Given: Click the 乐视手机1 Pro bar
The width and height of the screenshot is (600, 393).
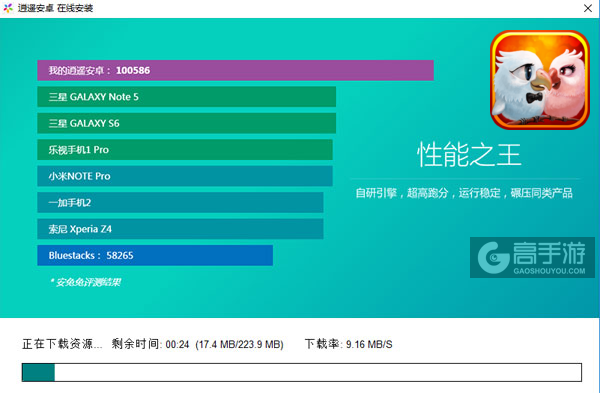Looking at the screenshot, I should pos(185,150).
